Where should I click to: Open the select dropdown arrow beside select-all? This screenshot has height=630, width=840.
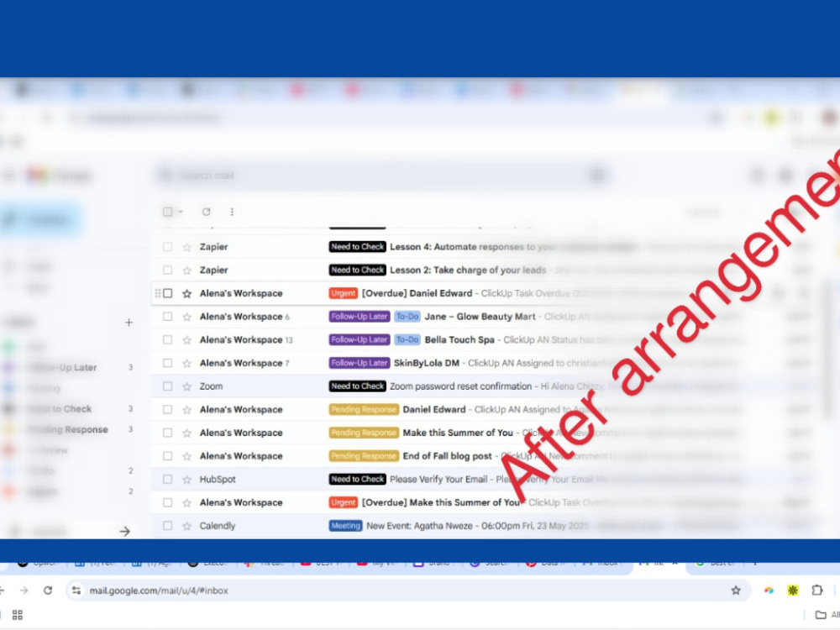click(x=181, y=212)
